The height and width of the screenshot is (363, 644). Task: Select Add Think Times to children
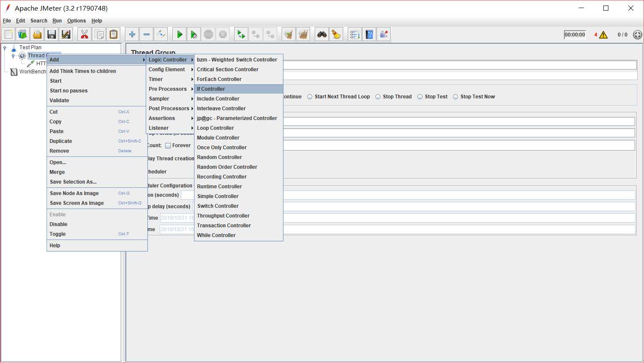(x=97, y=71)
